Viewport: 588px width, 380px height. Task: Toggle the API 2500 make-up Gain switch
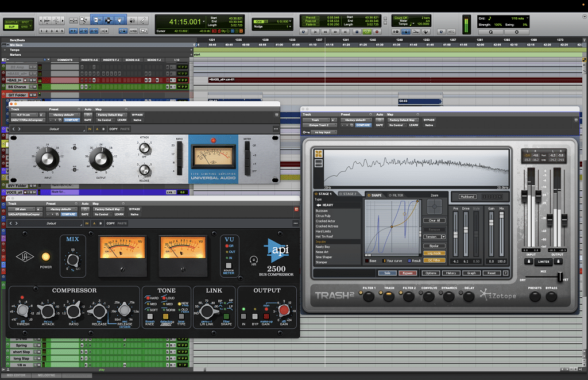pos(266,317)
